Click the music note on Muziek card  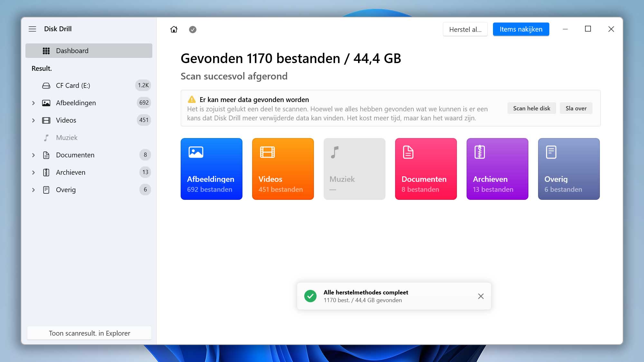point(335,152)
